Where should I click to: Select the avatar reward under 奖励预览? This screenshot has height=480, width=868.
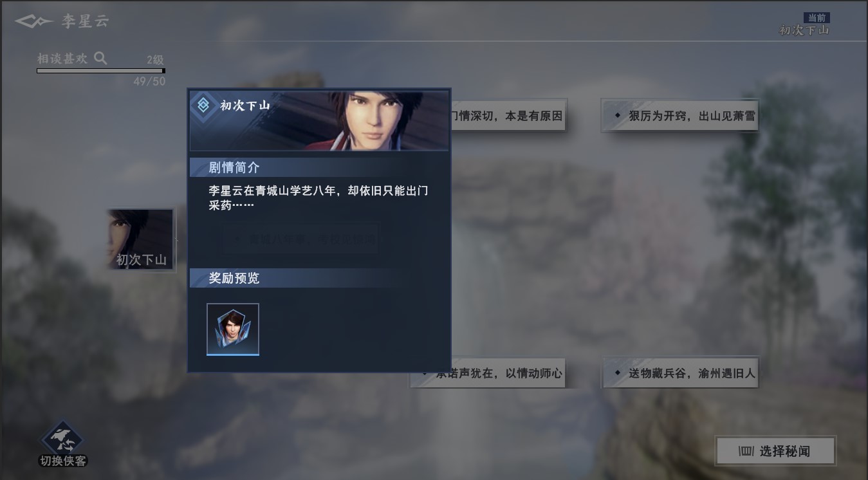tap(233, 329)
